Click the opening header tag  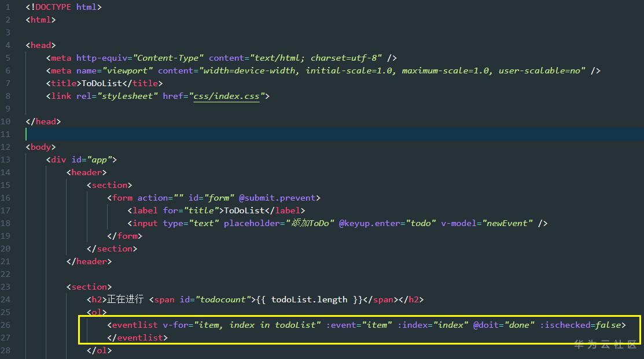[x=86, y=172]
